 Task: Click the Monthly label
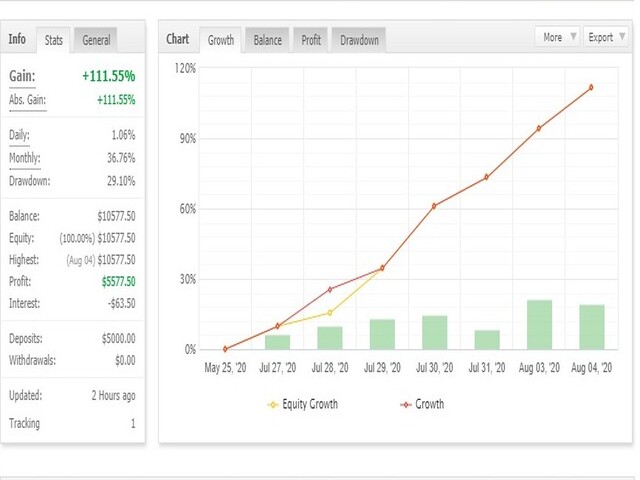pyautogui.click(x=24, y=158)
